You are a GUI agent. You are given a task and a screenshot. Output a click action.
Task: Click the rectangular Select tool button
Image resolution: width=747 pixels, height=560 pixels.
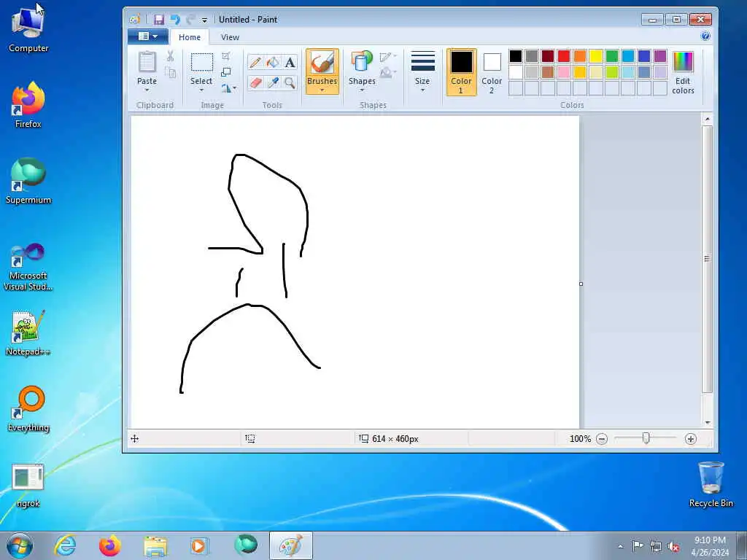click(x=202, y=63)
